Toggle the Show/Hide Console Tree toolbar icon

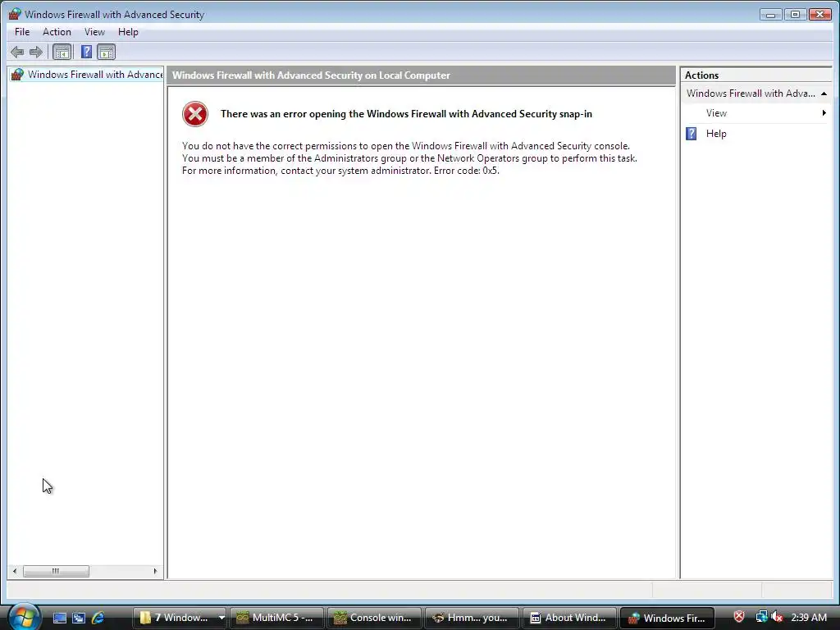tap(62, 52)
